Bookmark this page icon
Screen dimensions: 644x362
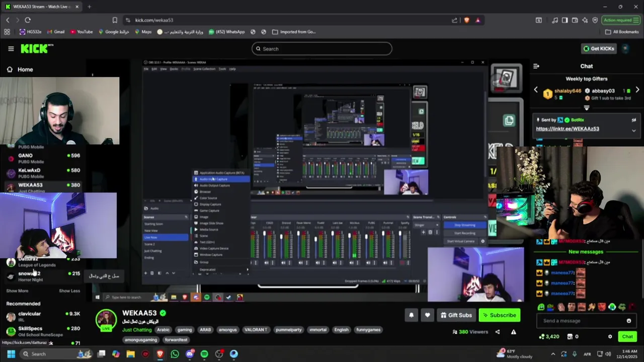(x=115, y=20)
